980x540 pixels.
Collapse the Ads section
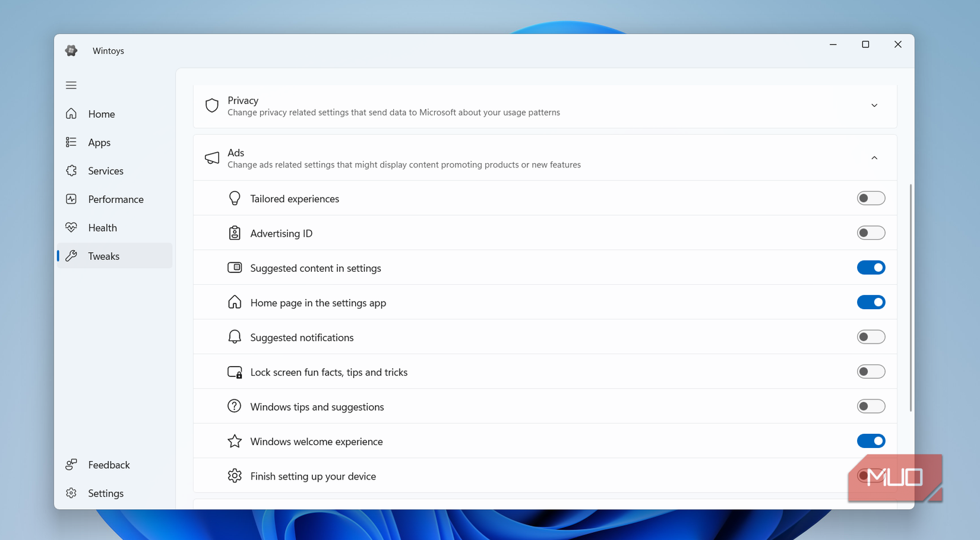pos(874,157)
